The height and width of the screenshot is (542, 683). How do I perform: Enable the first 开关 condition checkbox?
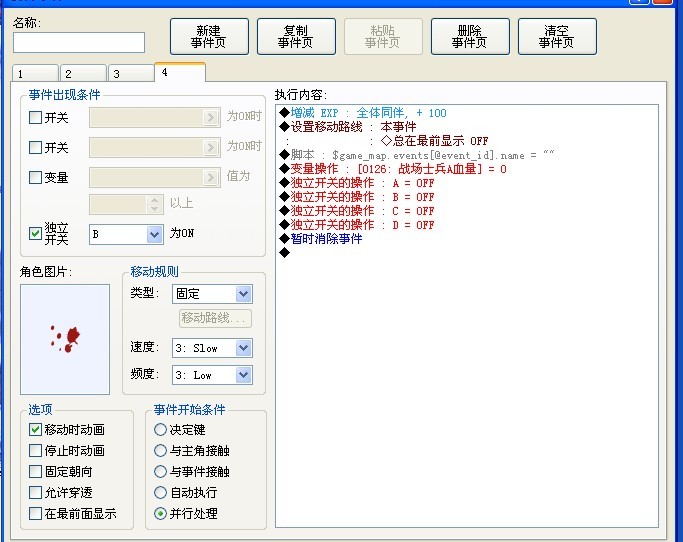tap(35, 118)
